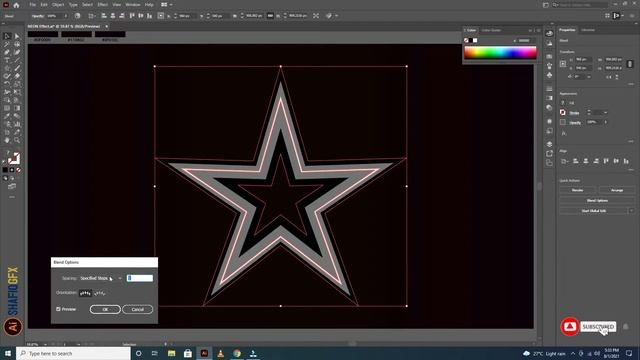Open Color panel flyout menu
Screen dimensions: 640x360
(539, 30)
